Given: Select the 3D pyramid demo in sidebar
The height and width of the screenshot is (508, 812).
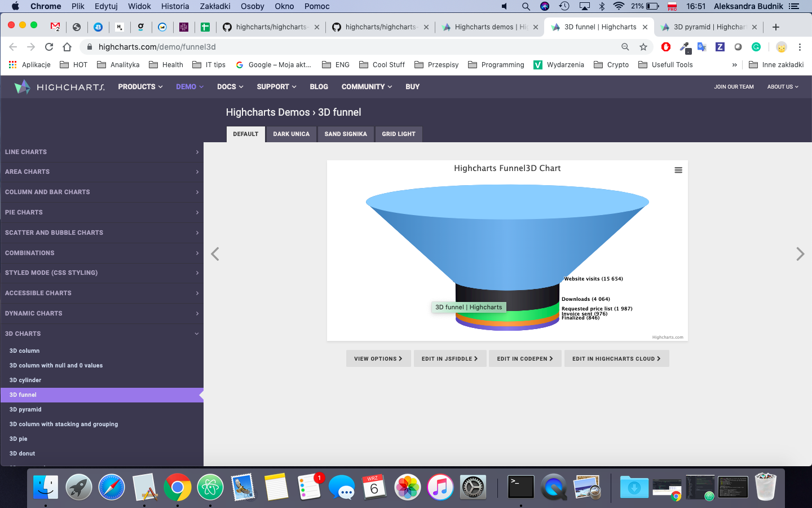Looking at the screenshot, I should 101,410.
